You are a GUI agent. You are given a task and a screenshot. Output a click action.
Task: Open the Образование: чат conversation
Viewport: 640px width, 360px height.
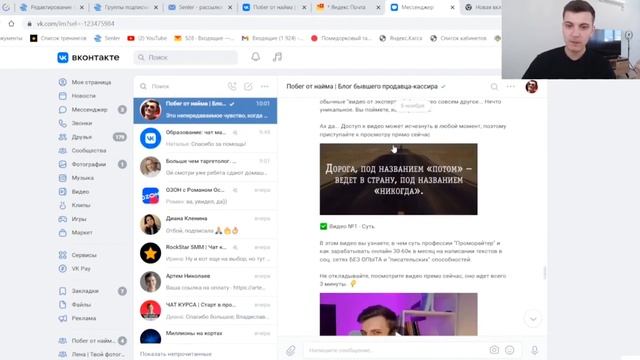pos(205,138)
